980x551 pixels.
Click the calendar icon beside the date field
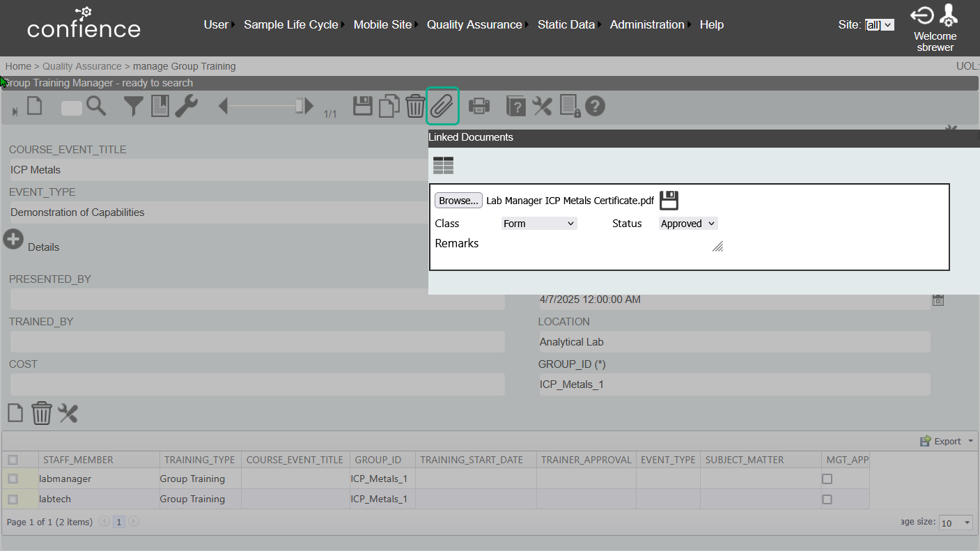pyautogui.click(x=938, y=300)
